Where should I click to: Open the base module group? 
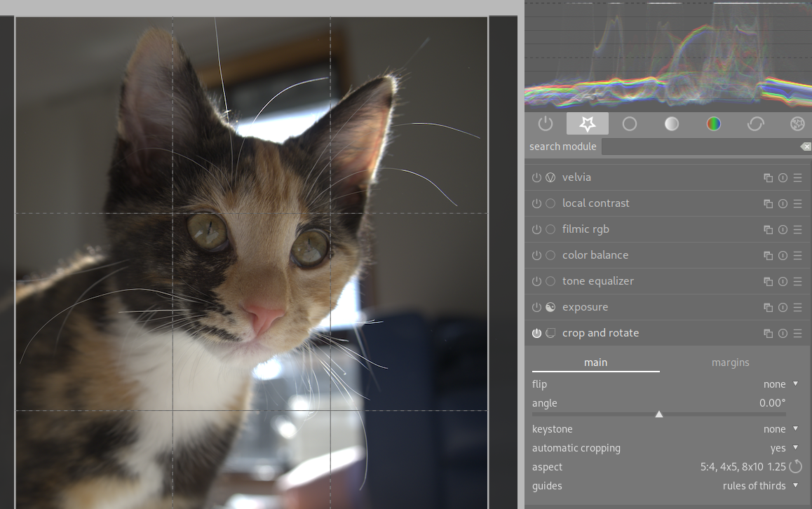629,123
